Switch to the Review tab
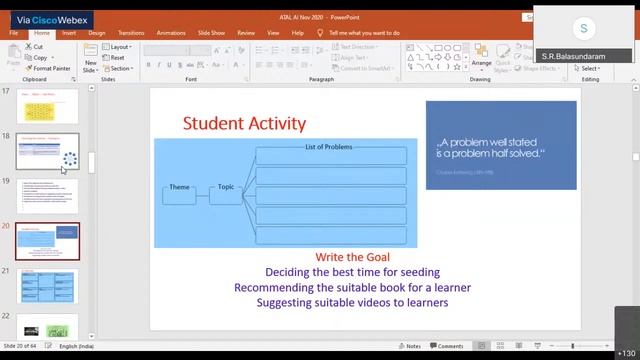Image resolution: width=640 pixels, height=360 pixels. pyautogui.click(x=246, y=33)
